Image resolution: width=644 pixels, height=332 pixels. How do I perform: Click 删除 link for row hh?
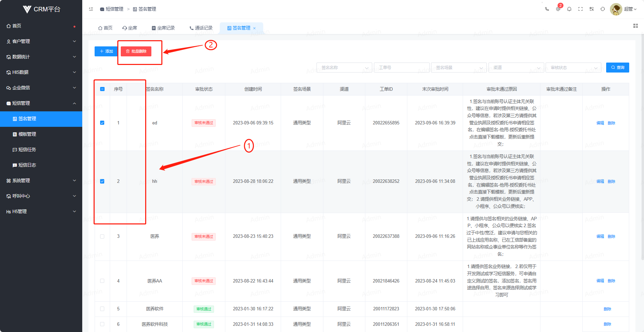tap(611, 181)
